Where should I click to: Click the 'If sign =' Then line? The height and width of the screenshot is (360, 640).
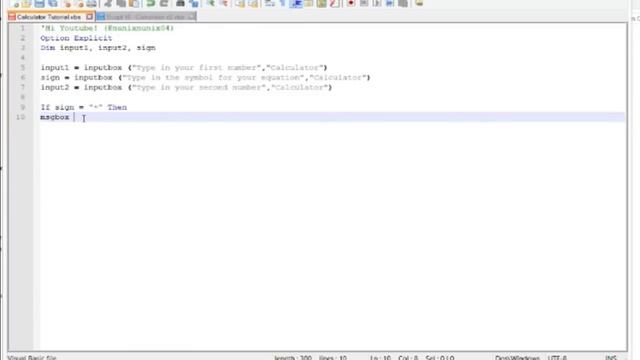[84, 107]
